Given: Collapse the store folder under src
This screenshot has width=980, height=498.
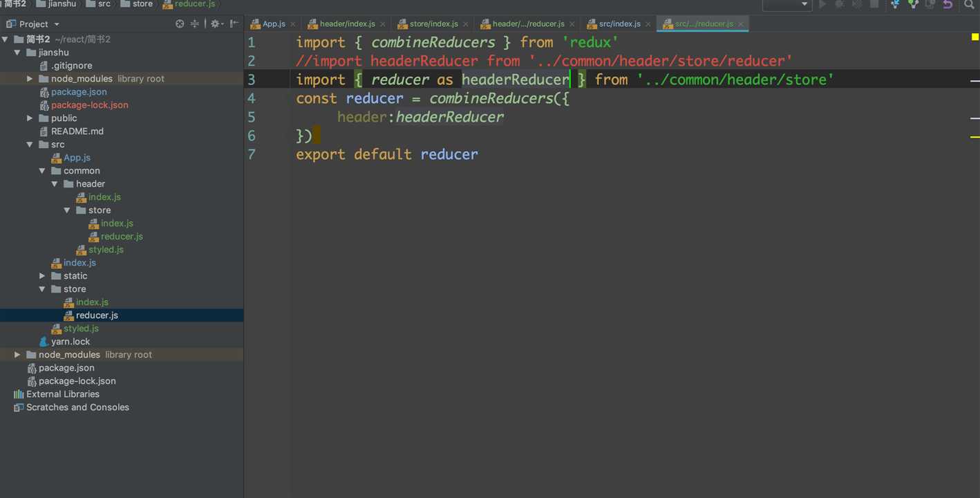Looking at the screenshot, I should click(42, 289).
